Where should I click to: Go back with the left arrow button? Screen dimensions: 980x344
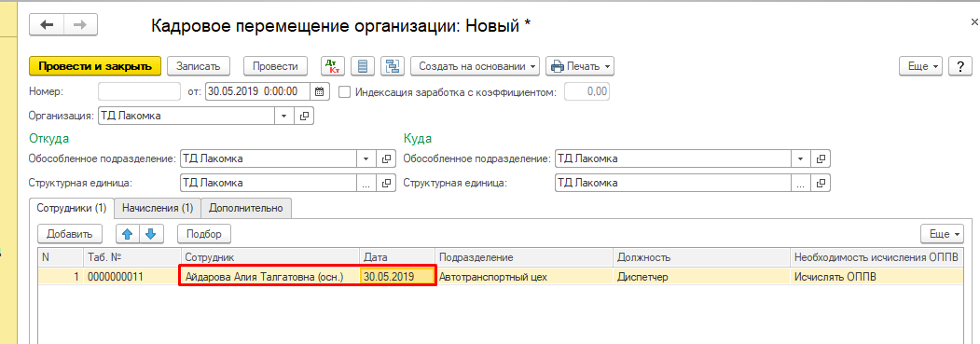(47, 25)
